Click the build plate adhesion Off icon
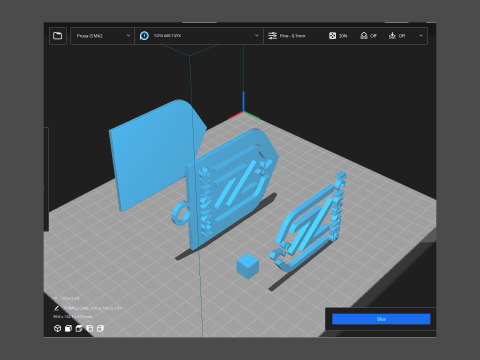Screen dimensions: 480x360 392,36
